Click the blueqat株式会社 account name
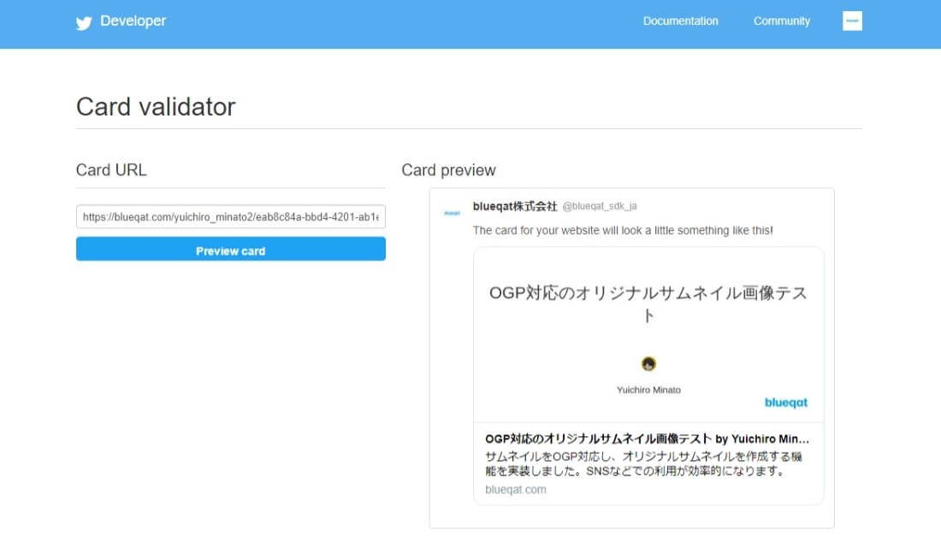The height and width of the screenshot is (560, 941). 515,206
